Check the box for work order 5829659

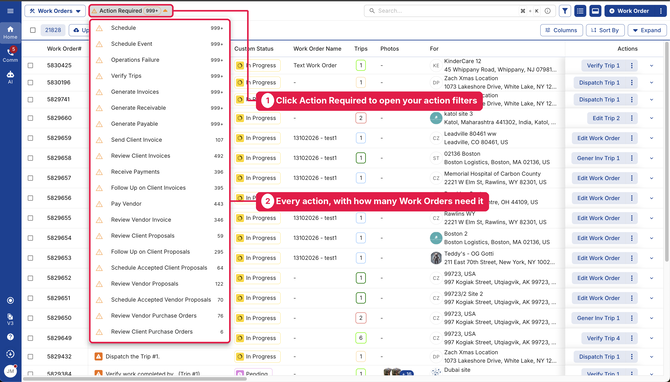pos(30,138)
